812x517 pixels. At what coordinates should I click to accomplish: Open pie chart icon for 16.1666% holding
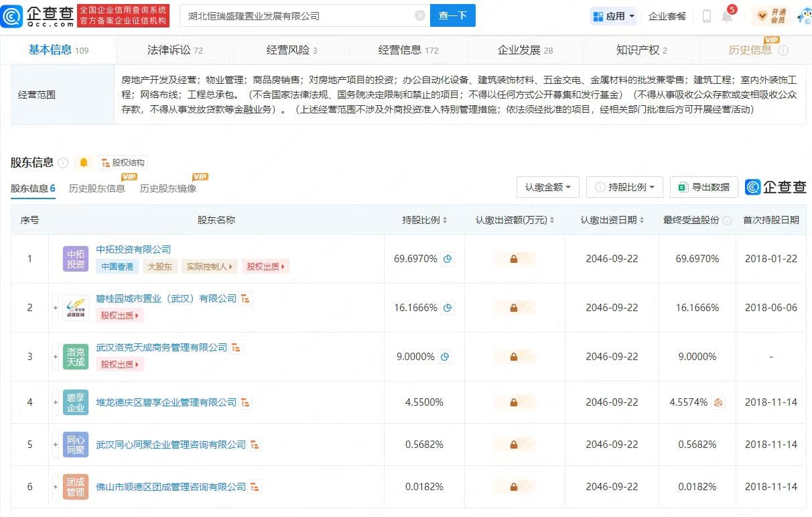[448, 308]
